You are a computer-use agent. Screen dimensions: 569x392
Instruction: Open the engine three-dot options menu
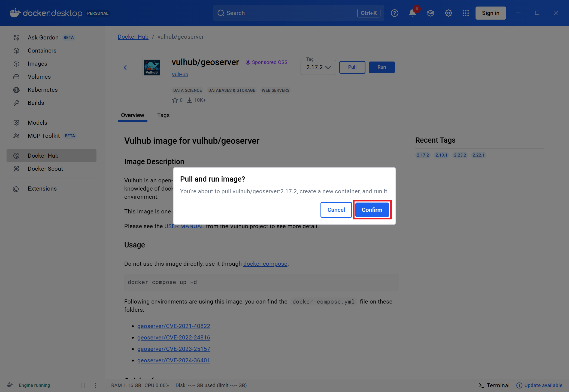pos(95,385)
